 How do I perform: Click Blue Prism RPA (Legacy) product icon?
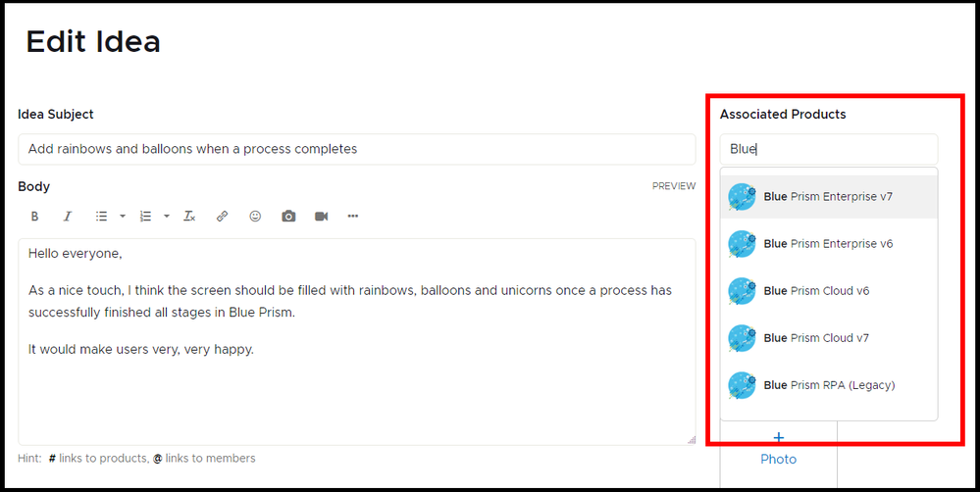742,385
